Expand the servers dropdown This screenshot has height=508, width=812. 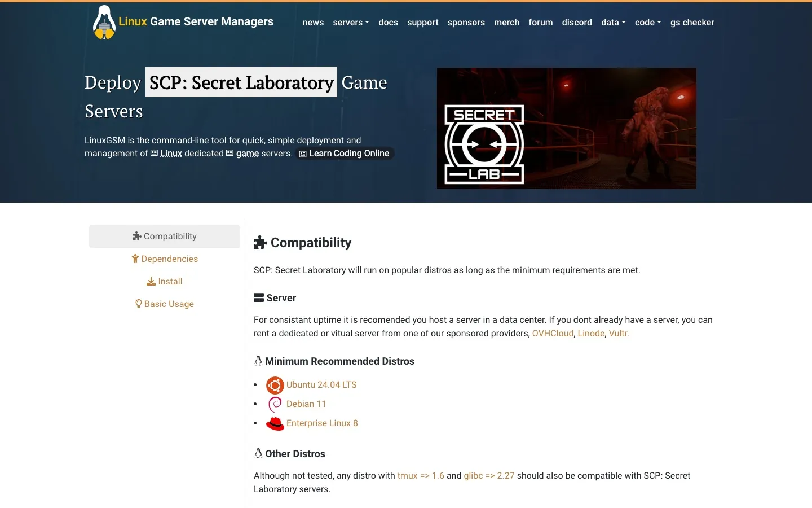click(x=351, y=23)
